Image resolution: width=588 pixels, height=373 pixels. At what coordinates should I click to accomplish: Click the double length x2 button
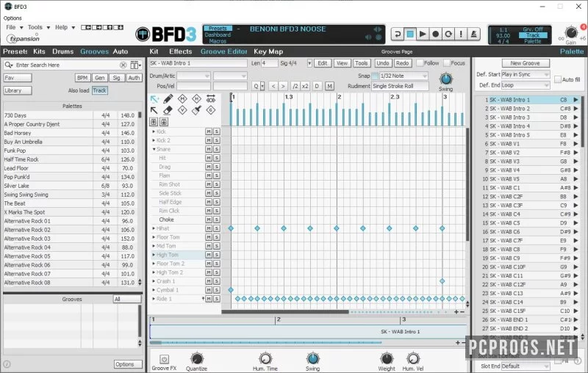(305, 86)
